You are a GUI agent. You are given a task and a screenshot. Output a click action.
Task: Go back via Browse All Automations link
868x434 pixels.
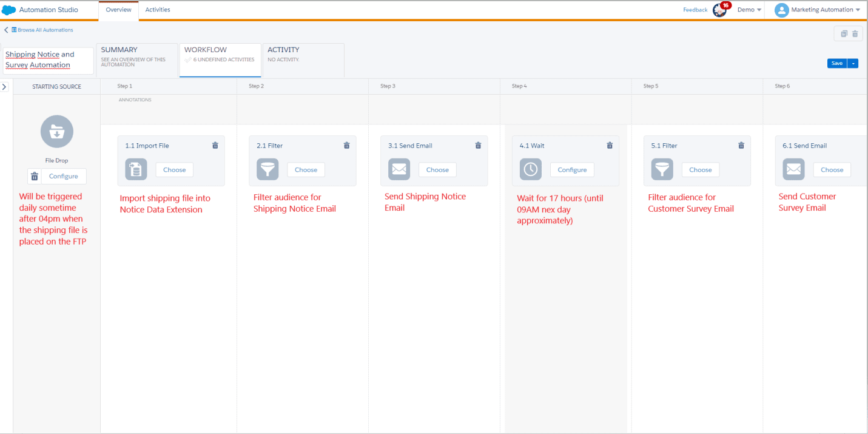pos(42,30)
